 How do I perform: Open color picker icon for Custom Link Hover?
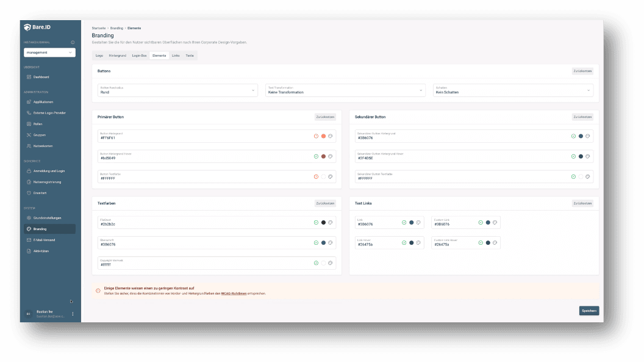click(x=495, y=243)
